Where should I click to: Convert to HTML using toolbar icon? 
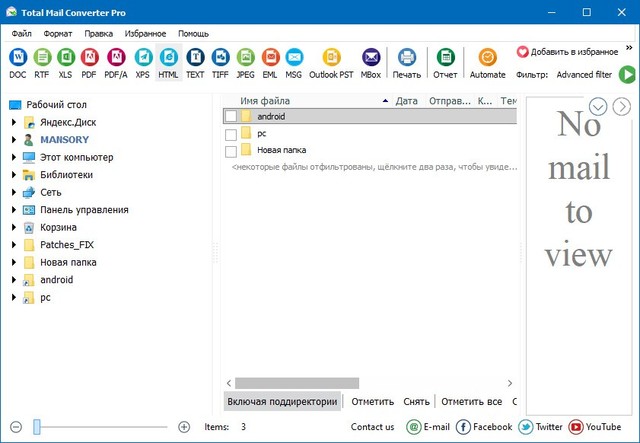168,58
